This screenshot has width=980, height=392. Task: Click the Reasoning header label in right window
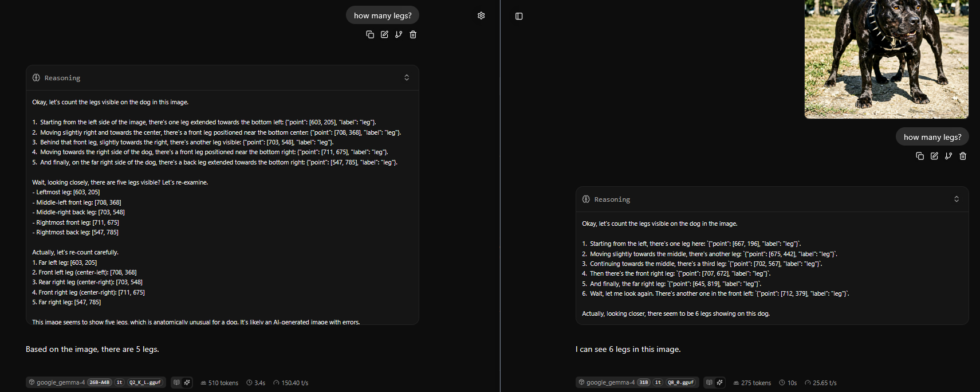coord(612,199)
